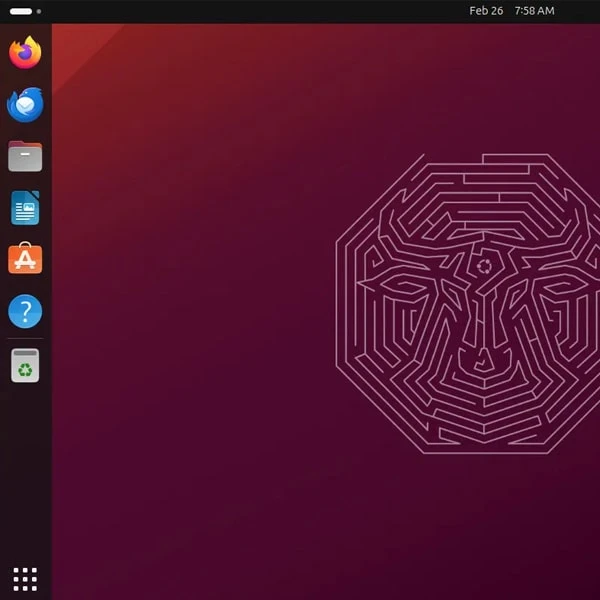Open Thunderbird Mail from the dock
The height and width of the screenshot is (600, 600).
point(25,104)
